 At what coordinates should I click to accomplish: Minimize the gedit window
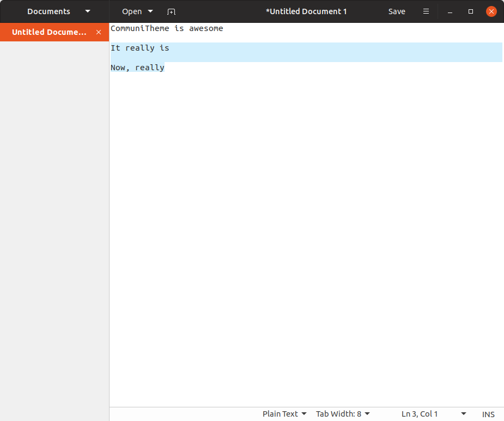point(450,11)
